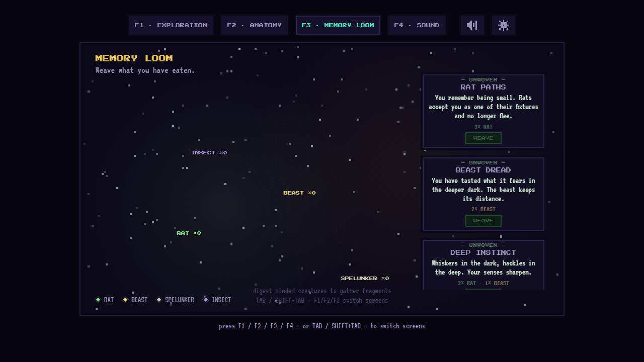Click the "2× RAT · 1× BEAST" requirement

484,284
